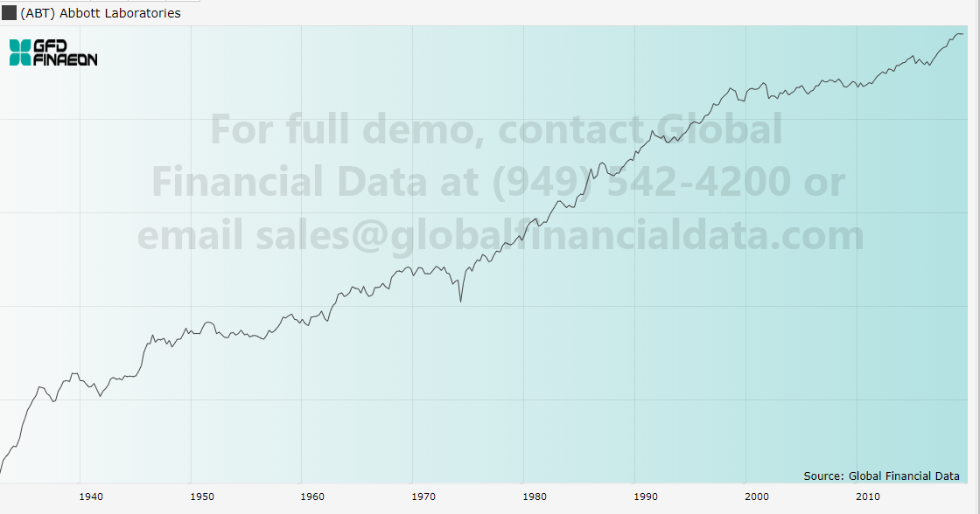The height and width of the screenshot is (514, 980).
Task: Click the 1940 x-axis label
Action: tap(91, 497)
